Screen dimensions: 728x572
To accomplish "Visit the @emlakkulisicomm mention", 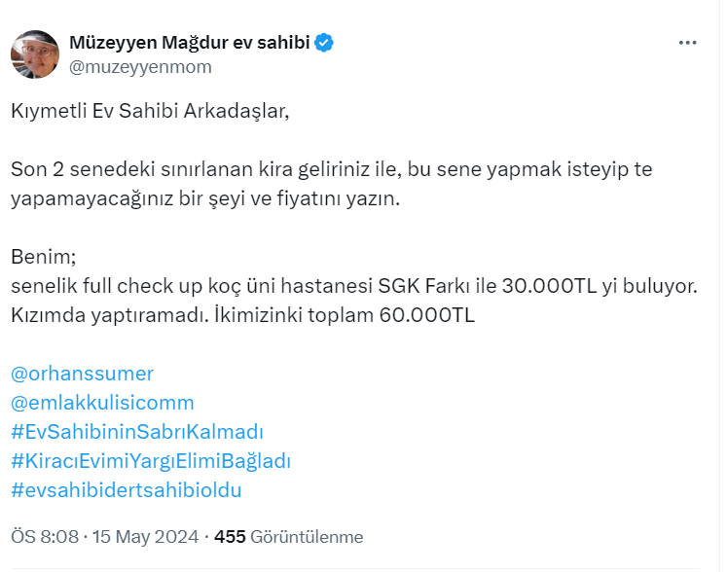I will tap(102, 403).
